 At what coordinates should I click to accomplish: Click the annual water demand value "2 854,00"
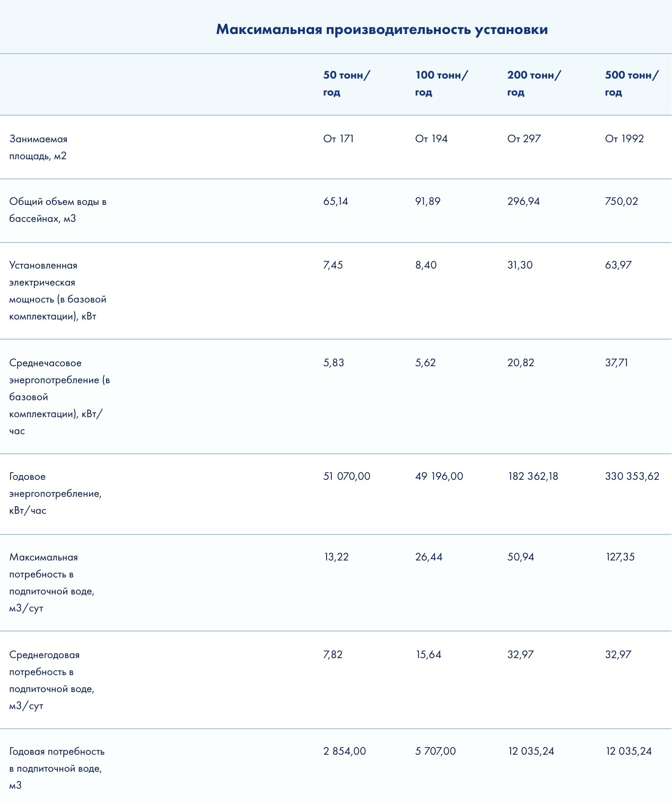click(x=345, y=752)
